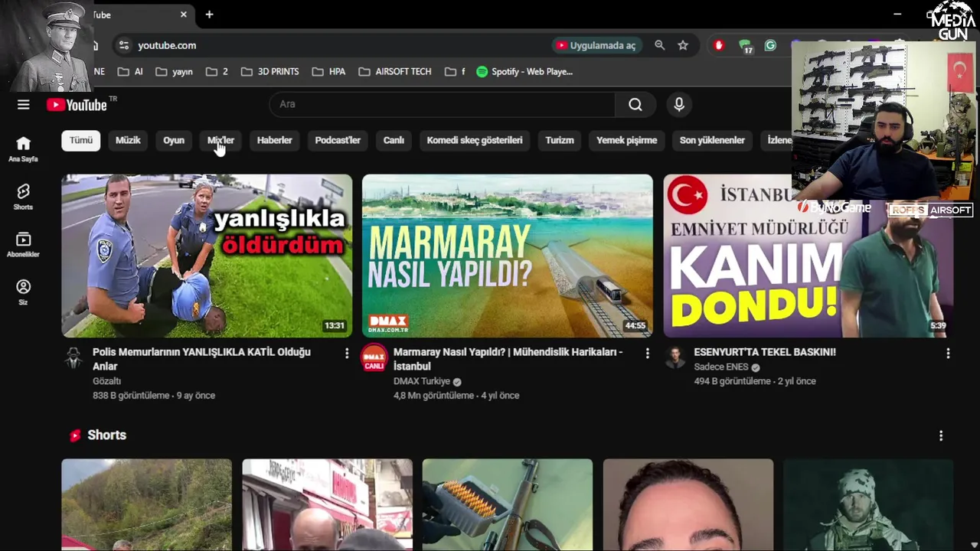Close the YouTube browser tab

coord(184,15)
